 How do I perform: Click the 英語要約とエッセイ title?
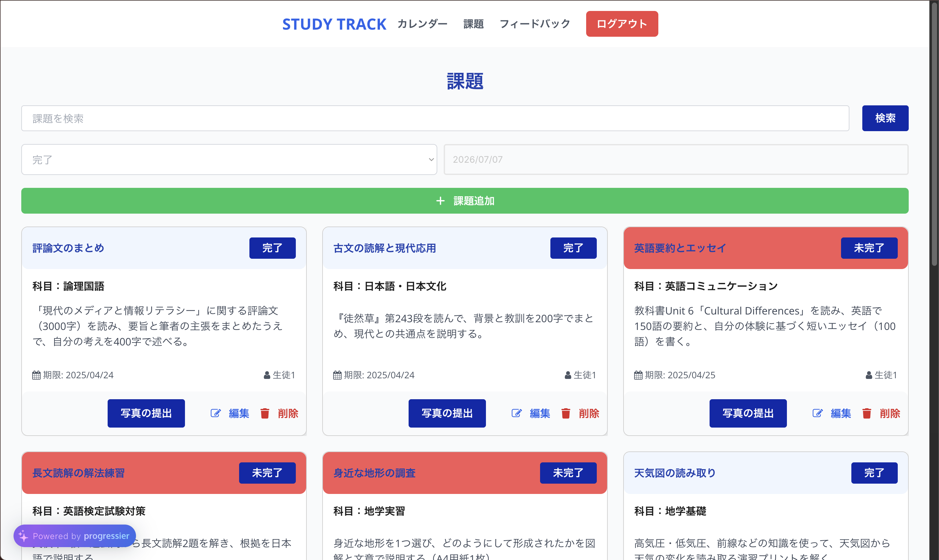point(680,248)
